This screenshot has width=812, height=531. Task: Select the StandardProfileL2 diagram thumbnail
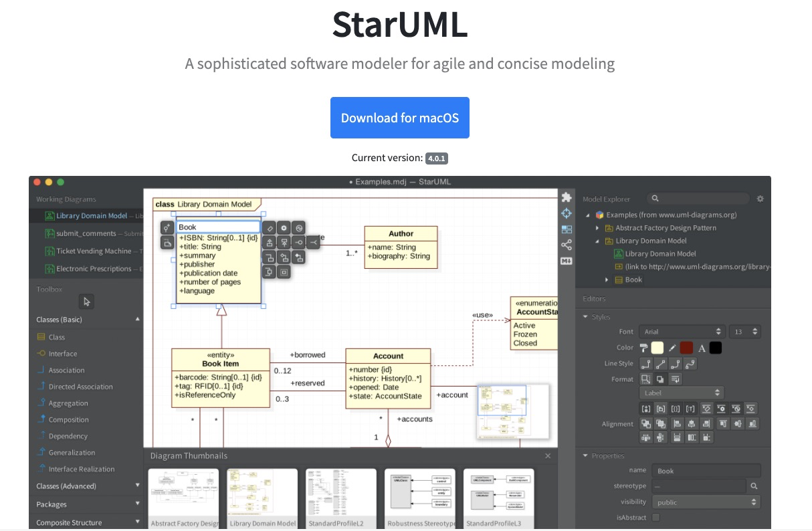341,495
